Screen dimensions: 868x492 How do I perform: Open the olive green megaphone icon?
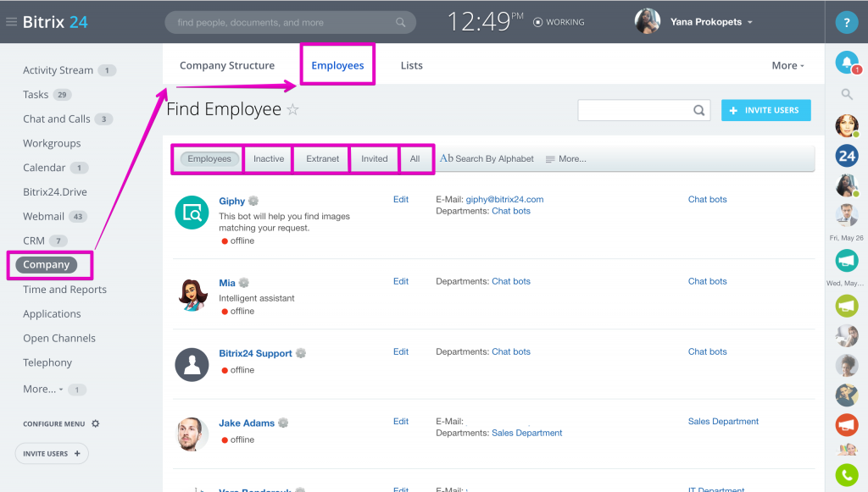point(847,306)
